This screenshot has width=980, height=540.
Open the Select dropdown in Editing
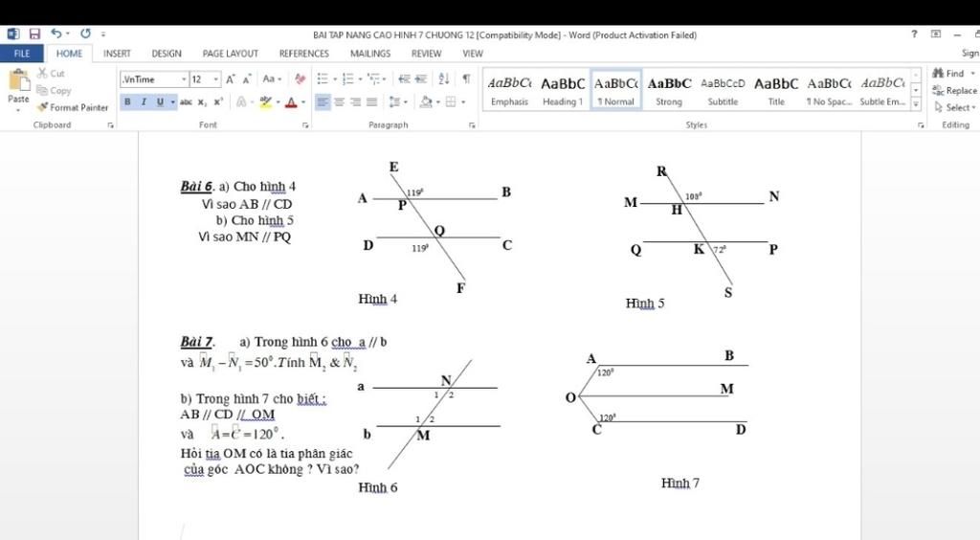tap(955, 107)
